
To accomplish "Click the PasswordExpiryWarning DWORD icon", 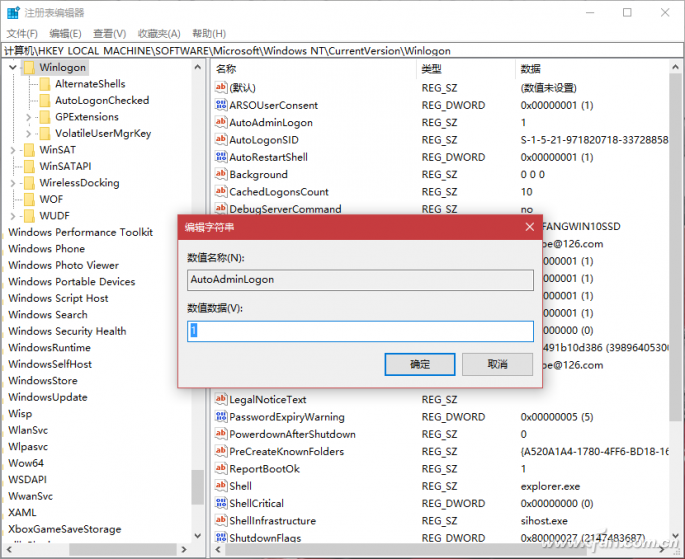I will coord(221,417).
